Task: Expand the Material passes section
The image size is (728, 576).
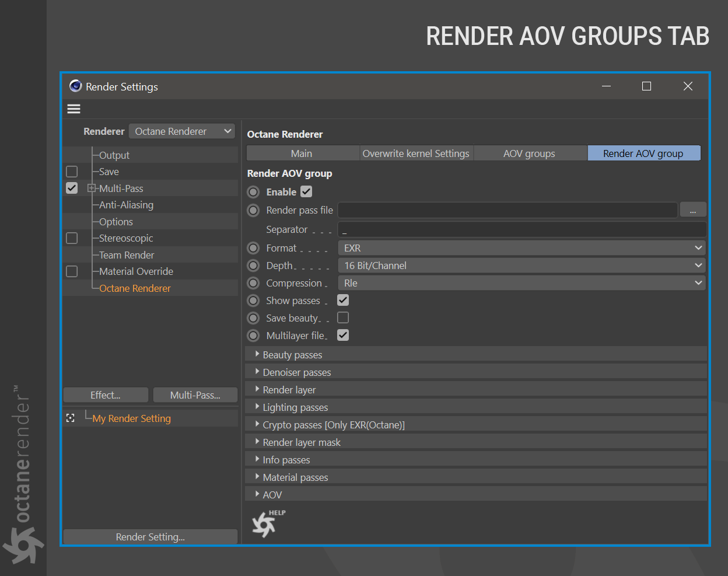Action: (476, 477)
